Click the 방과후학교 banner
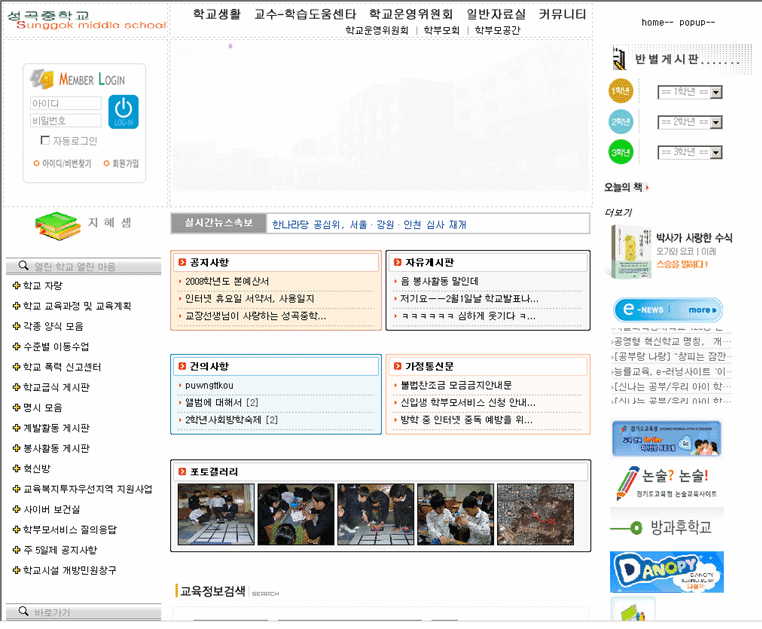Viewport: 762px width, 629px height. pyautogui.click(x=666, y=526)
